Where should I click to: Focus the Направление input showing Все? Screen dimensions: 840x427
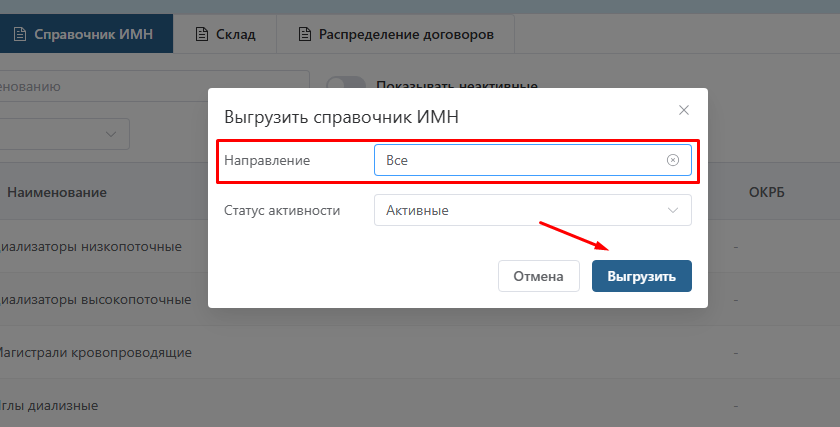pyautogui.click(x=520, y=160)
